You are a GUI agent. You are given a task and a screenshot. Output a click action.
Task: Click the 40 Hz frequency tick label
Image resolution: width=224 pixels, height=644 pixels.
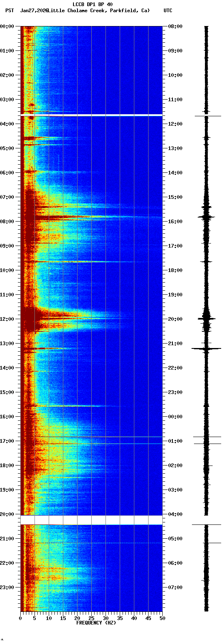tap(134, 618)
